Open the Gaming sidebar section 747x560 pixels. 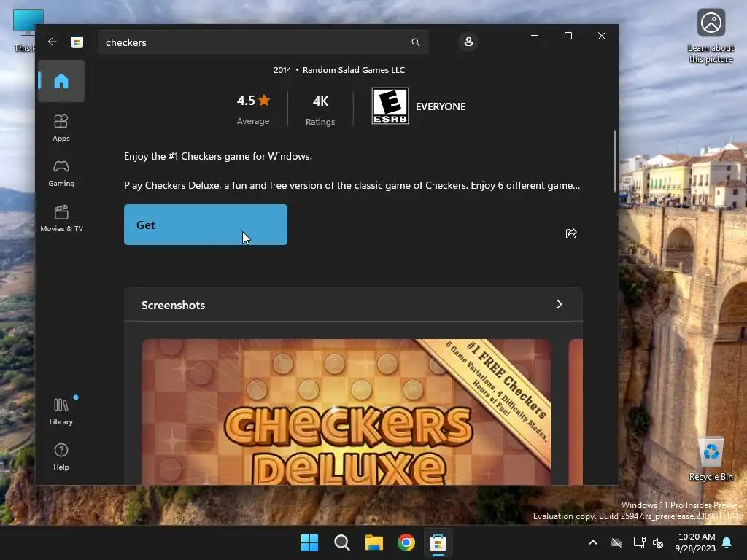coord(61,174)
